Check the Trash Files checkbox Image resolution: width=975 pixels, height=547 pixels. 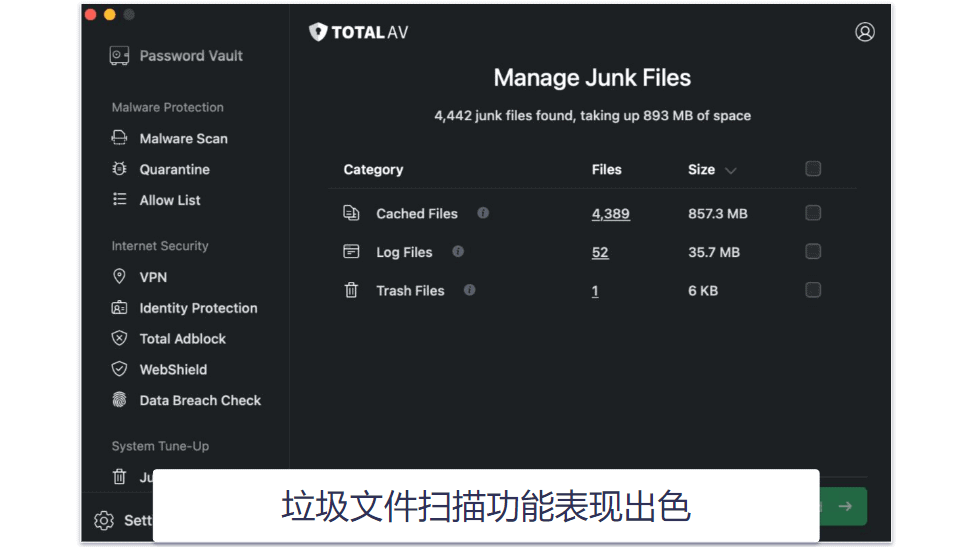(x=813, y=290)
